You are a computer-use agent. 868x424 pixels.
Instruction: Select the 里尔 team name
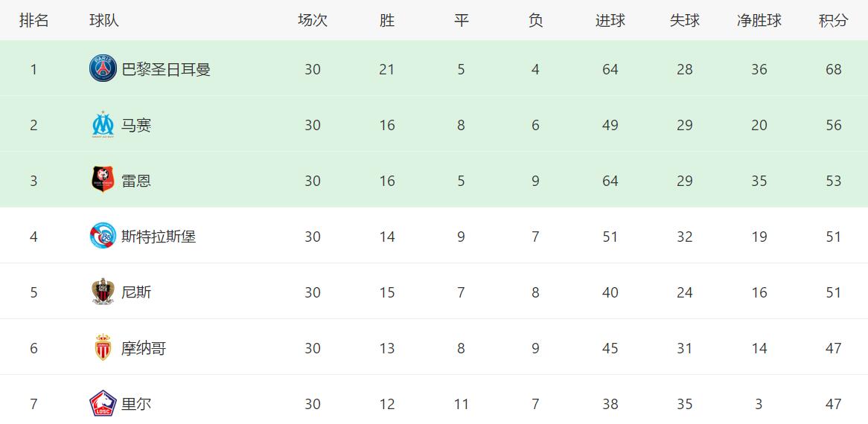(136, 404)
